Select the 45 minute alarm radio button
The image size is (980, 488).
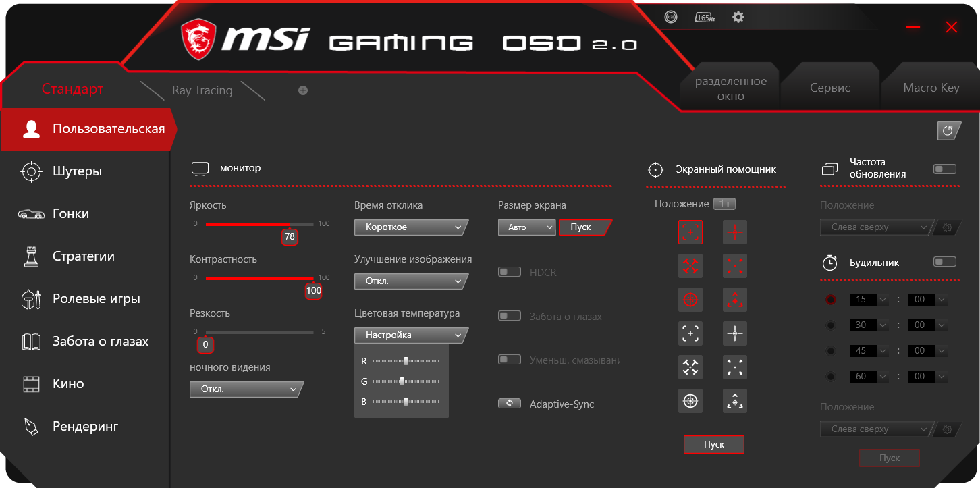(x=830, y=351)
